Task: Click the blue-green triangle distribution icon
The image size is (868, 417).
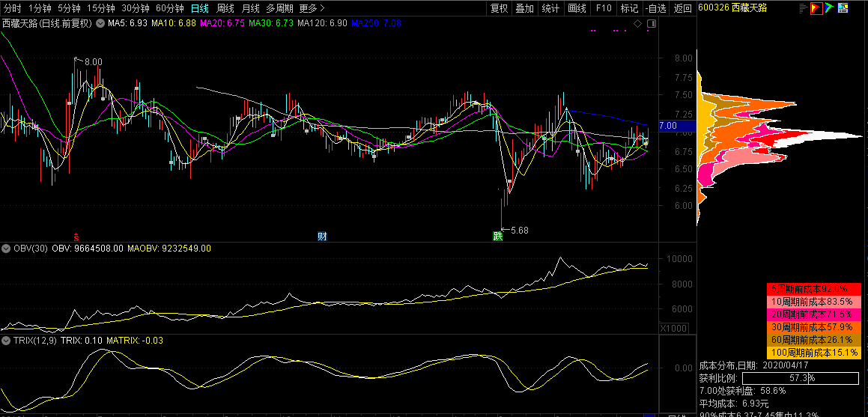Action: [x=829, y=7]
